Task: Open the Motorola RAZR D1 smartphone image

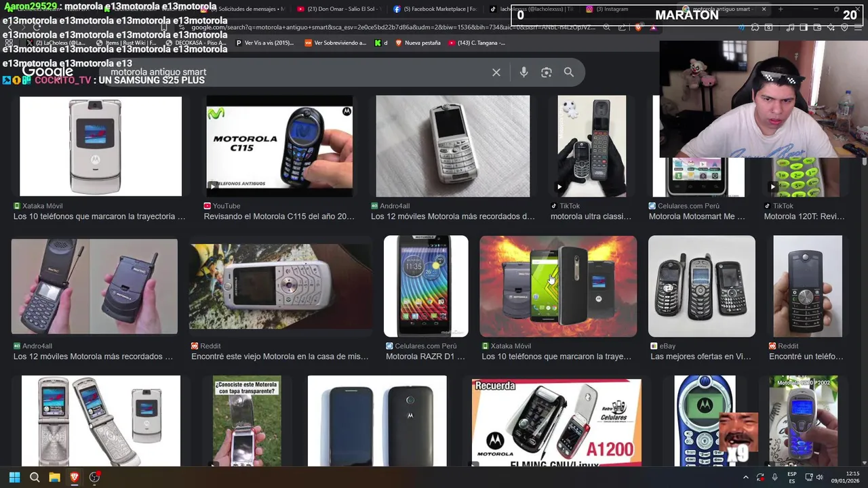Action: click(x=426, y=286)
